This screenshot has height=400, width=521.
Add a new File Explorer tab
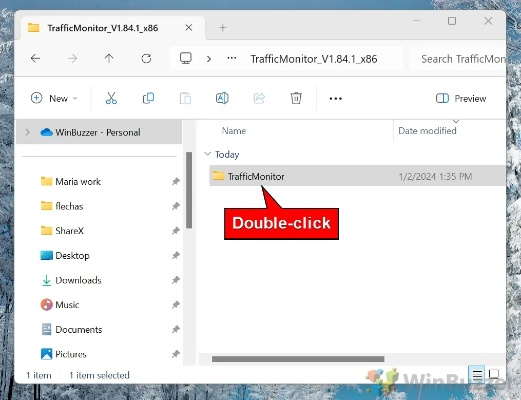click(x=223, y=28)
